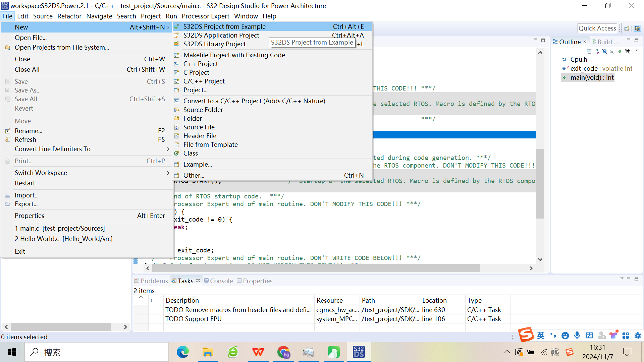Screen dimensions: 644x362
Task: Click Header File icon in New submenu
Action: point(177,136)
